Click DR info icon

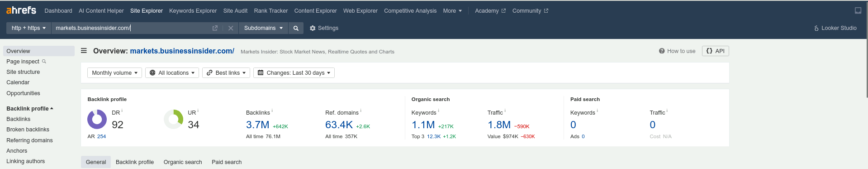[122, 111]
